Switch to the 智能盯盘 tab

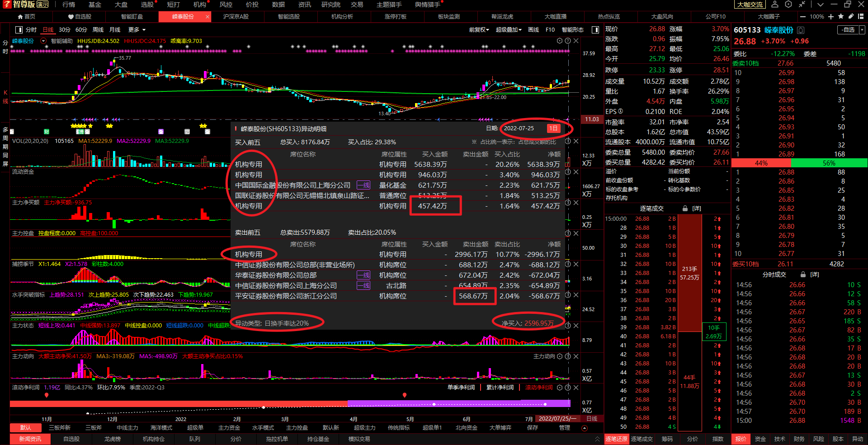click(132, 16)
